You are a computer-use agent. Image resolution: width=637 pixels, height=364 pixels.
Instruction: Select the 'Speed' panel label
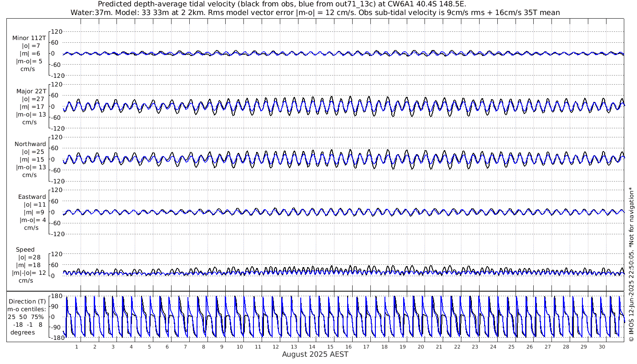click(25, 250)
